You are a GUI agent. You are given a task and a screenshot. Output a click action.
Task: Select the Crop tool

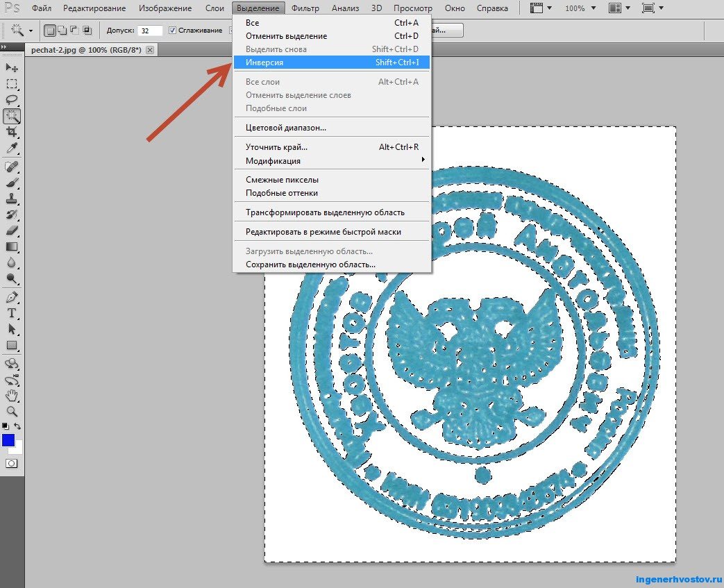tap(12, 132)
